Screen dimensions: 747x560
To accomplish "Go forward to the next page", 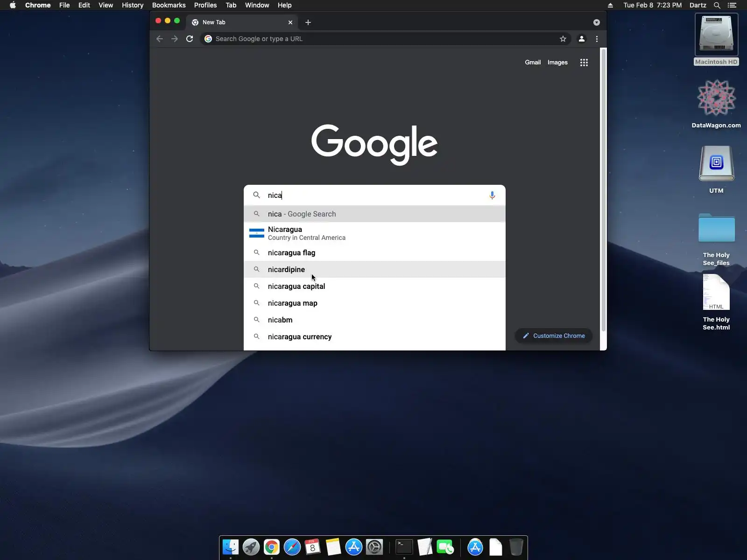I will click(x=175, y=39).
